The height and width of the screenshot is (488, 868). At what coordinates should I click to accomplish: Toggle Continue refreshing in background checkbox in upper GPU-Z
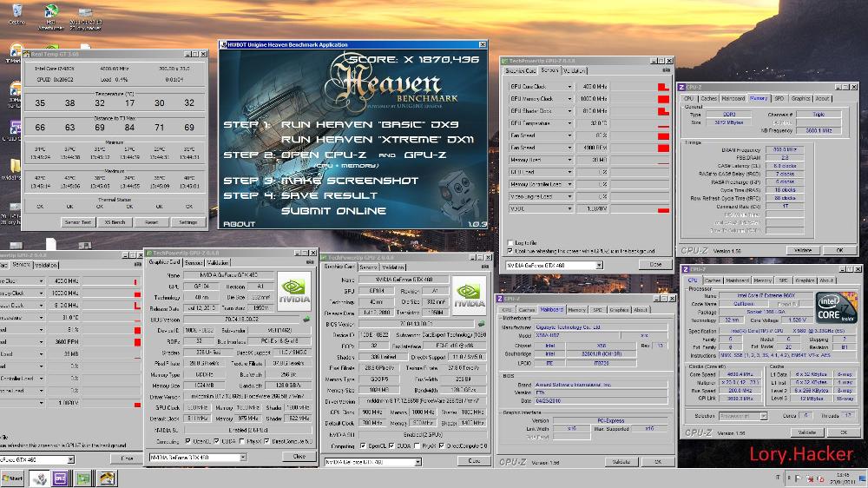tap(510, 251)
